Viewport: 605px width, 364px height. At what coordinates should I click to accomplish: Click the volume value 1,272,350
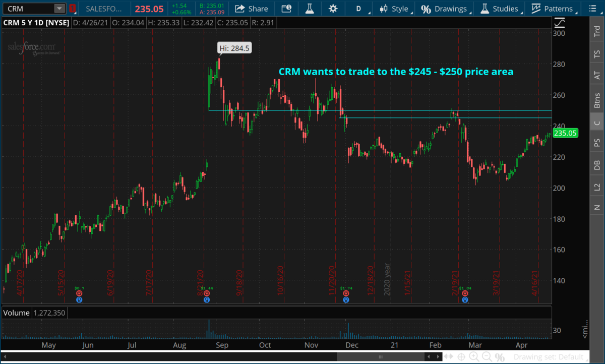(49, 313)
